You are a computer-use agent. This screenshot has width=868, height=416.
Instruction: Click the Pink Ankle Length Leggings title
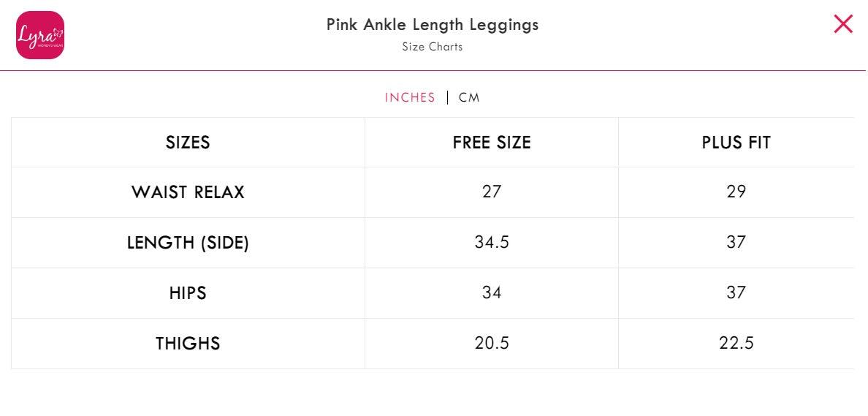[x=433, y=25]
